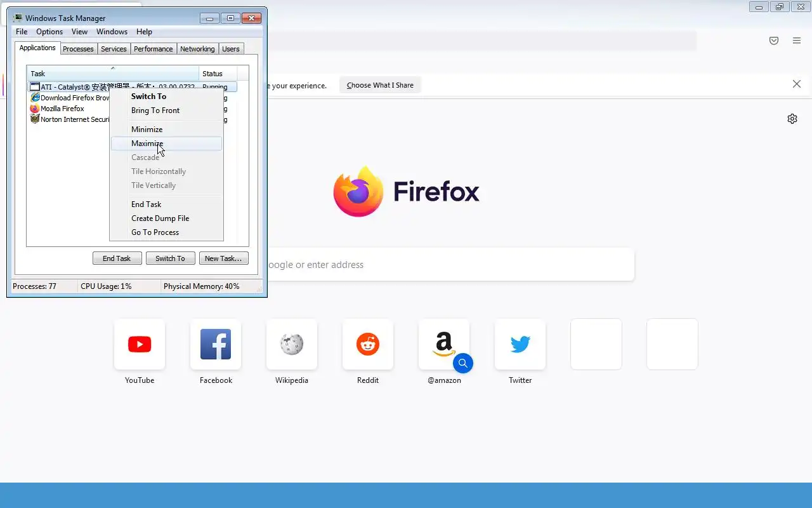This screenshot has height=508, width=812.
Task: Restore down the Firefox window
Action: coord(780,7)
